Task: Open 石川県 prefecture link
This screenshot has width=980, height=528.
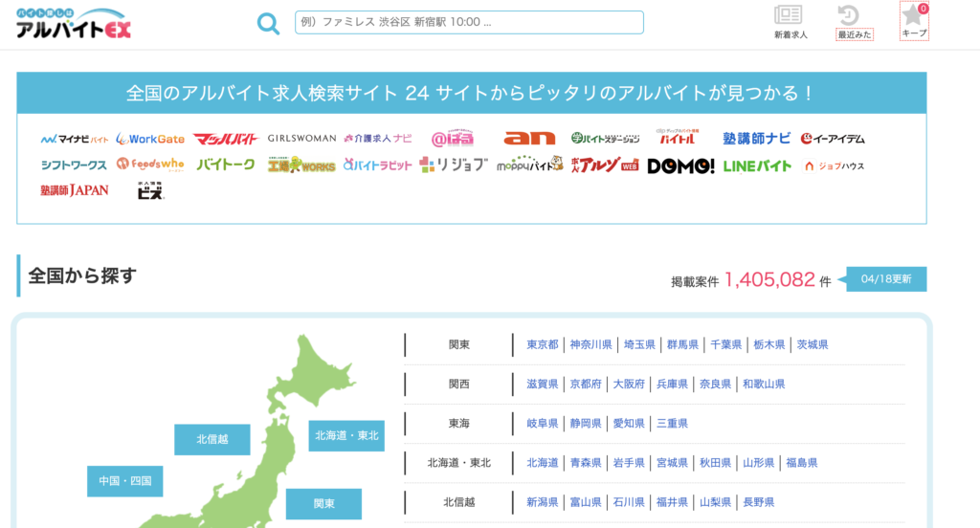Action: pos(629,502)
